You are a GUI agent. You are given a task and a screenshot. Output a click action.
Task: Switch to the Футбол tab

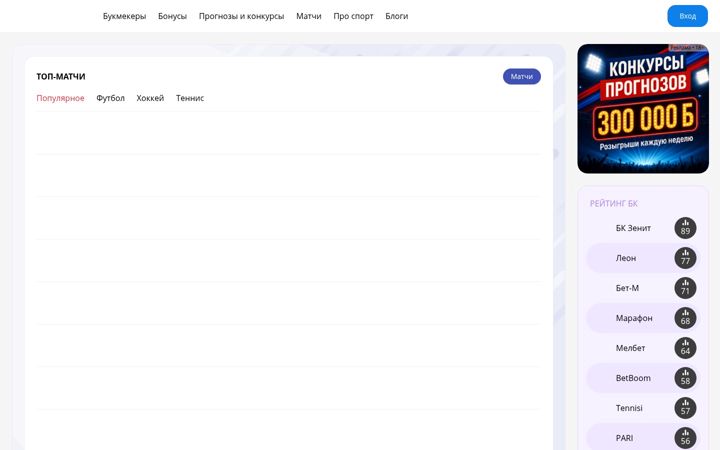coord(110,98)
